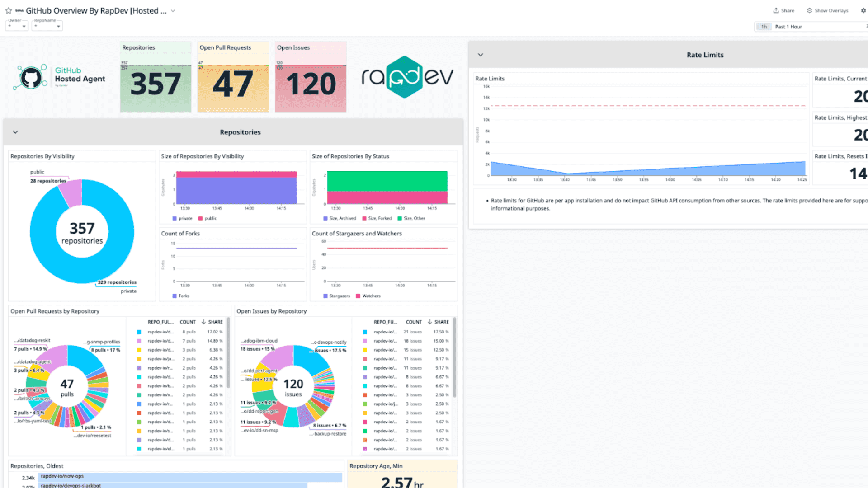Click the Share button

[783, 10]
